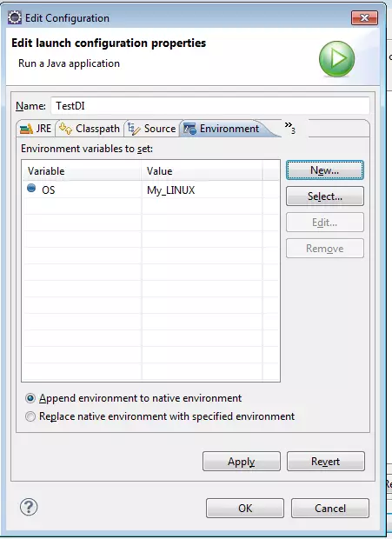
Task: Click the Select... button
Action: click(325, 196)
